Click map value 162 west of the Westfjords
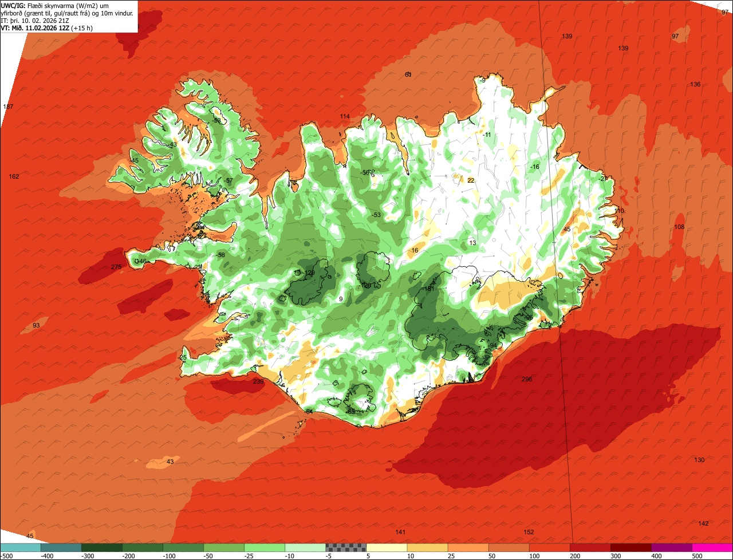 coord(14,176)
